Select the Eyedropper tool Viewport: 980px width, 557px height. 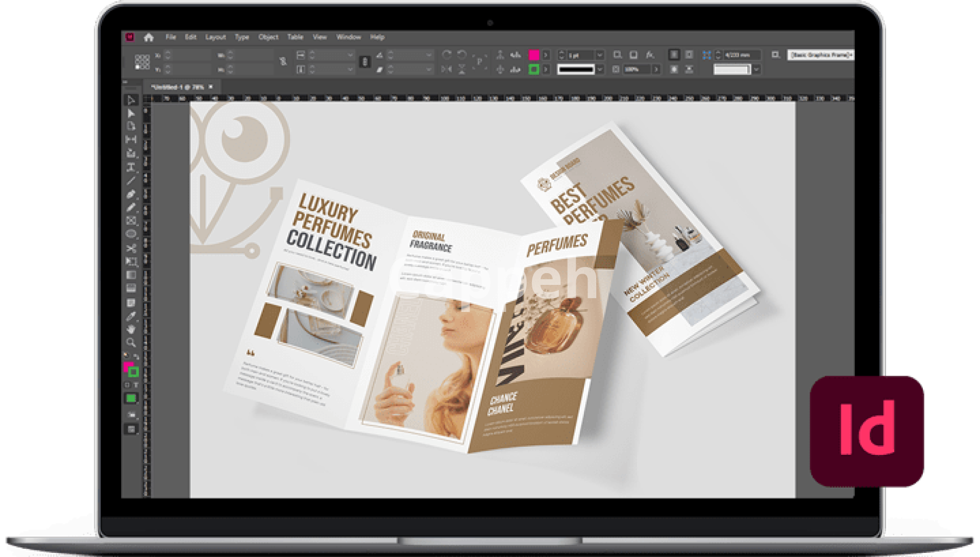(131, 316)
